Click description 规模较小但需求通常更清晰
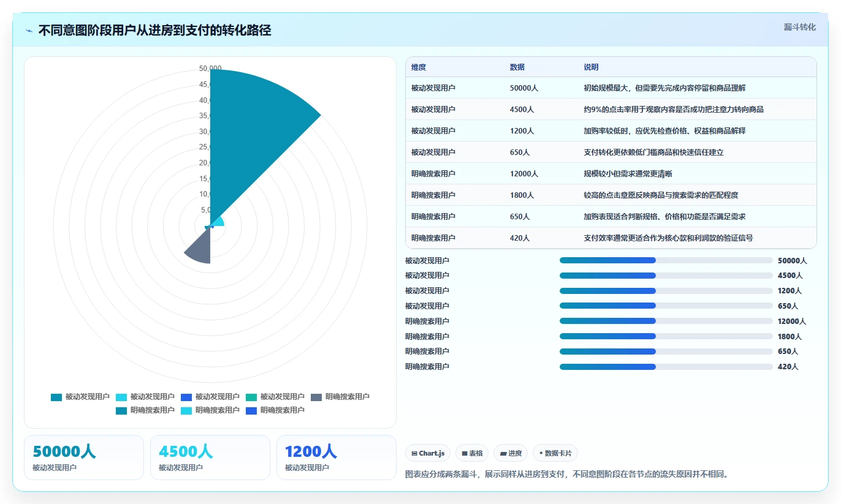The image size is (841, 504). coord(628,174)
